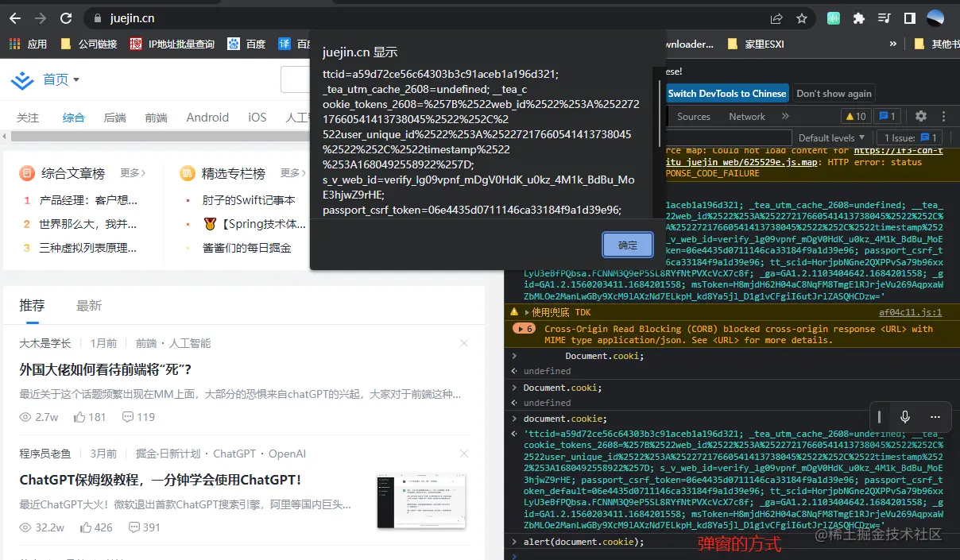Viewport: 960px width, 560px height.
Task: Open the DevTools settings gear
Action: click(x=919, y=116)
